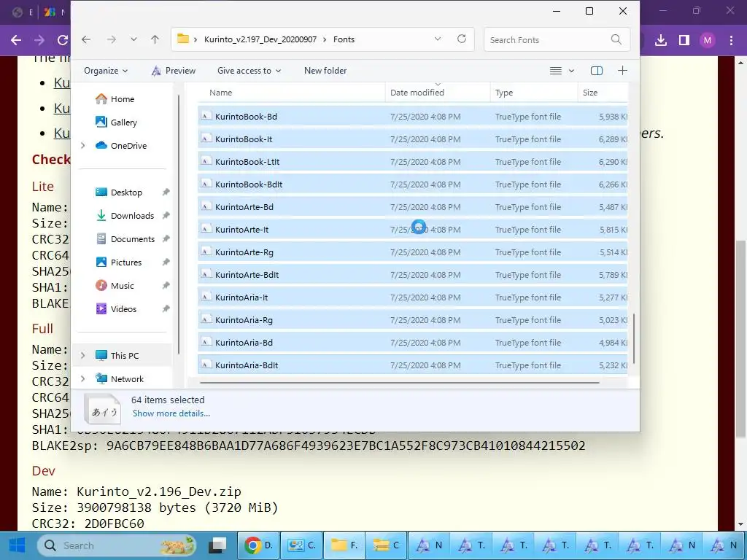
Task: Select the KurintoArte-BdIt font file
Action: click(x=413, y=275)
